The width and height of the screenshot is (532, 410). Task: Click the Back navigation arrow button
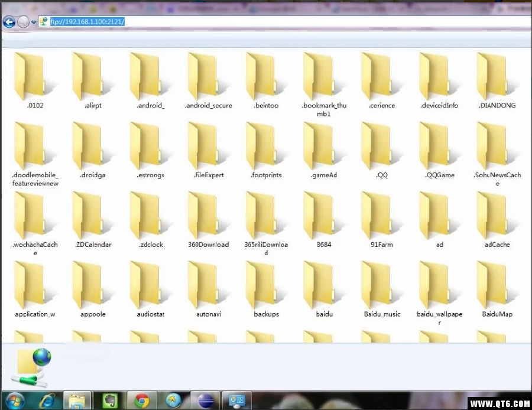[x=9, y=22]
